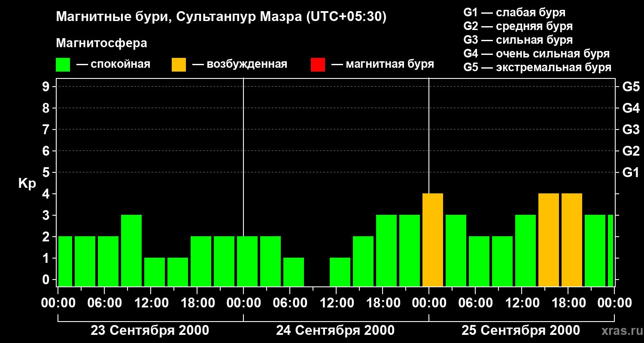Click the '24 Сентября 2000' date label
This screenshot has height=343, width=644.
click(335, 330)
